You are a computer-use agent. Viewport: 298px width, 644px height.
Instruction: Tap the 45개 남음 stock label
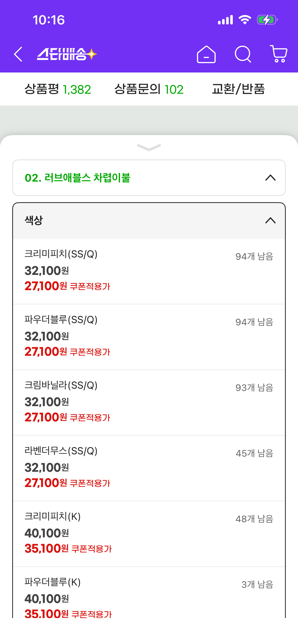pos(254,453)
